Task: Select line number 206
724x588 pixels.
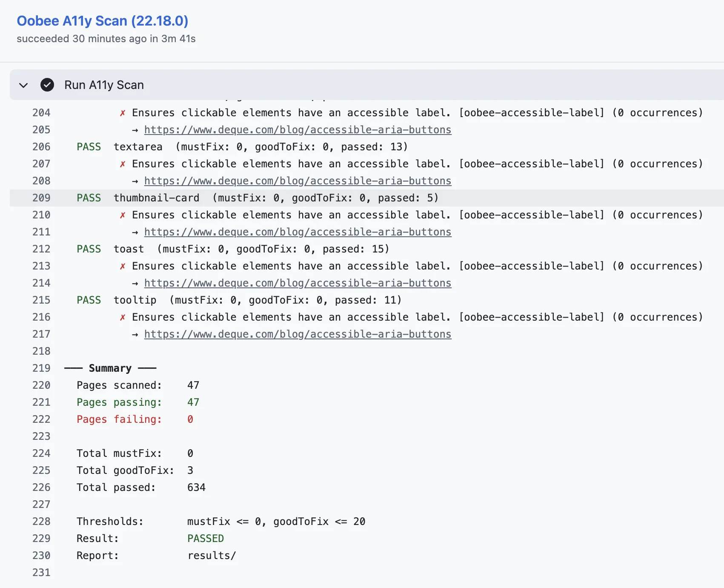Action: [x=41, y=147]
